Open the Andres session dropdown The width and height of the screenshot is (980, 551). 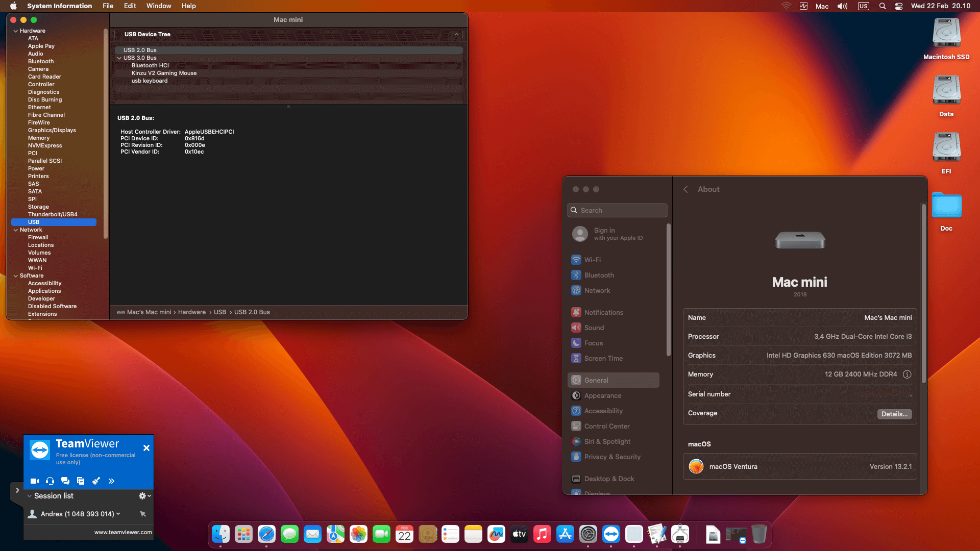118,514
